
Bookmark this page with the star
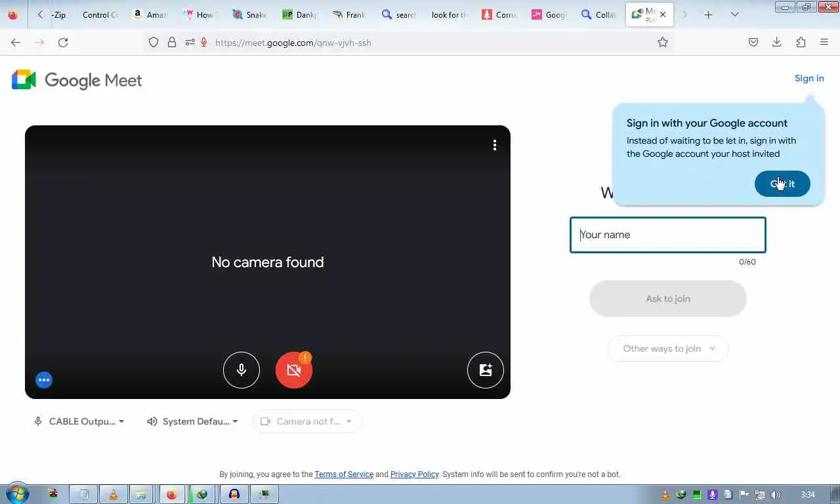click(663, 43)
